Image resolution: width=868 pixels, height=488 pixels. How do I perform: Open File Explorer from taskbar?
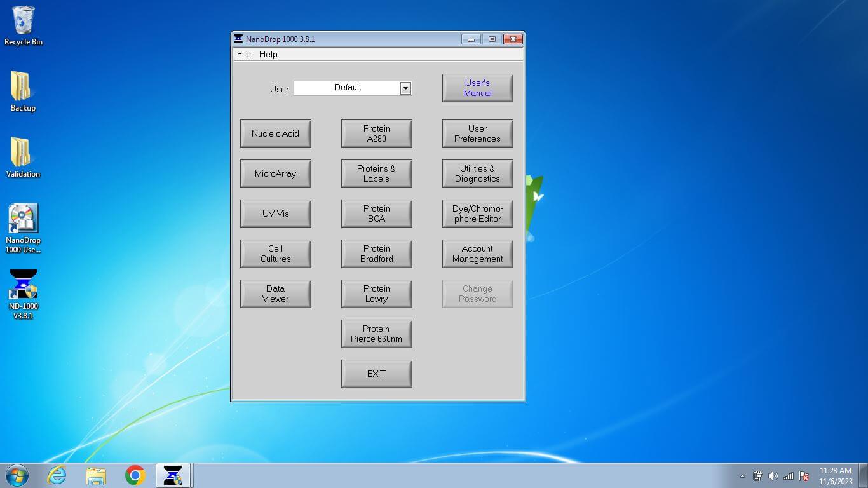pyautogui.click(x=96, y=475)
